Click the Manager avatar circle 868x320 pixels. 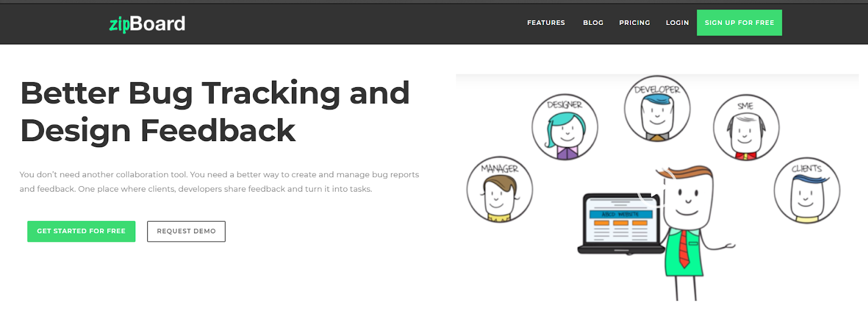tap(499, 189)
